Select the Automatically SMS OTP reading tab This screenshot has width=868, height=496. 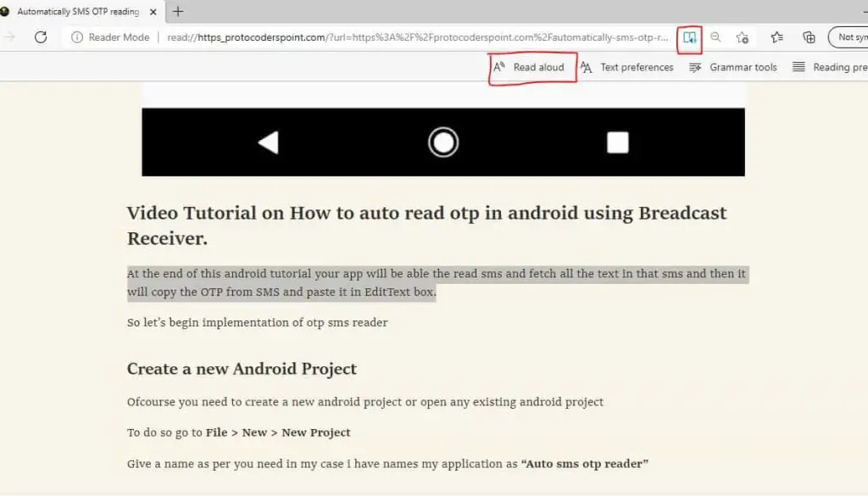tap(77, 12)
